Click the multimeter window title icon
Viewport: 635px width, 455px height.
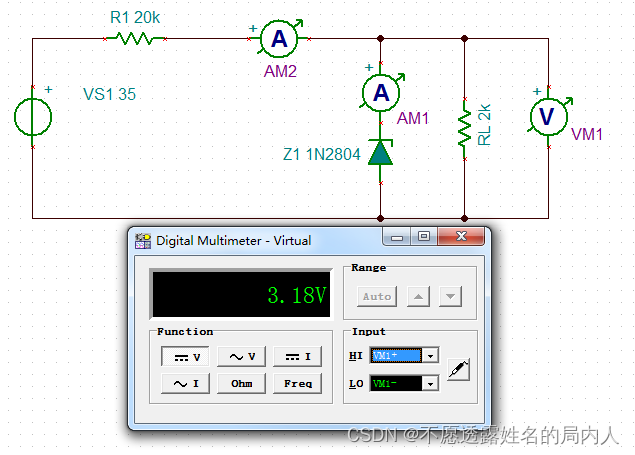pyautogui.click(x=143, y=241)
